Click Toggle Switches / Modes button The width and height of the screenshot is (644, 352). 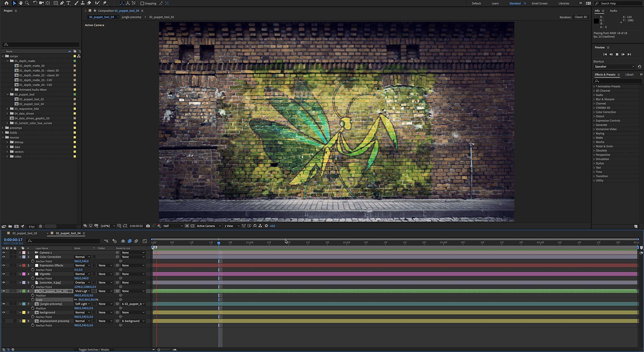pos(94,349)
